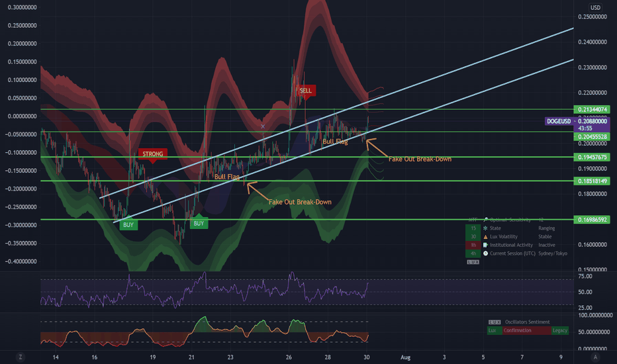Click the Lux Volatility warning triangle icon
Viewport: 617px width, 364px height.
[485, 236]
